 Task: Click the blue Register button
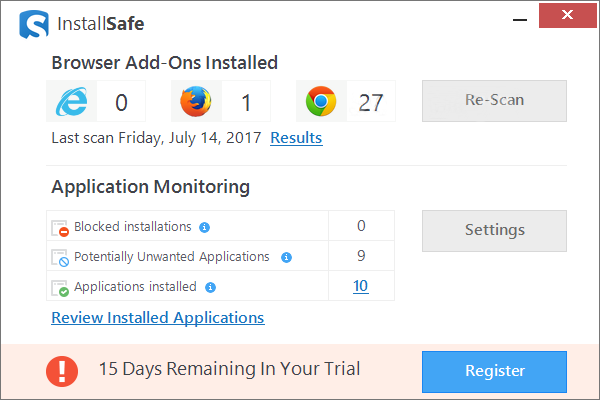(494, 371)
